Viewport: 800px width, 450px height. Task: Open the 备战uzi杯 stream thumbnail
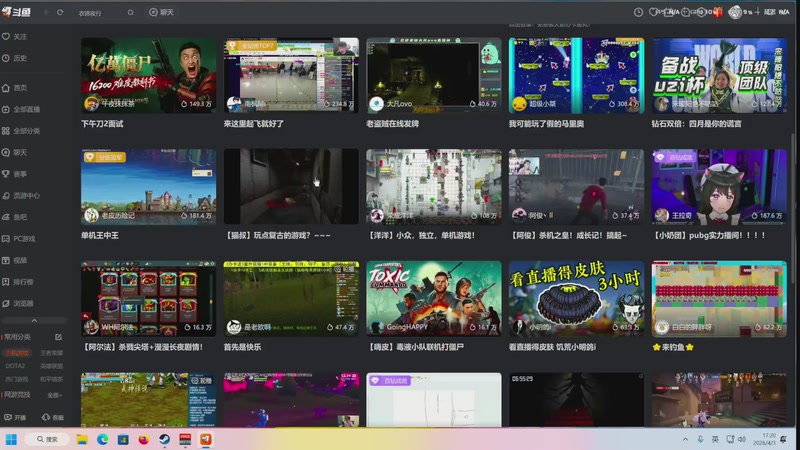pyautogui.click(x=719, y=76)
